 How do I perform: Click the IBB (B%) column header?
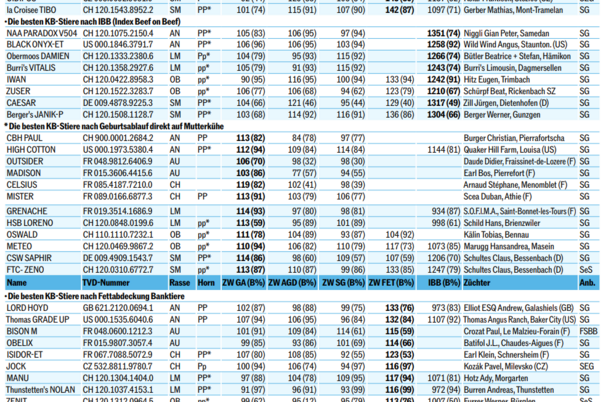tap(444, 283)
